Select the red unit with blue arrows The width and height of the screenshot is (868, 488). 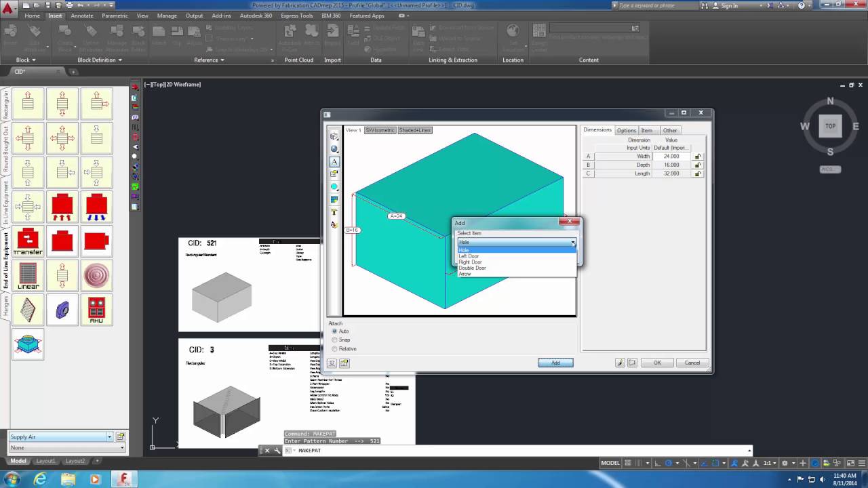click(96, 207)
